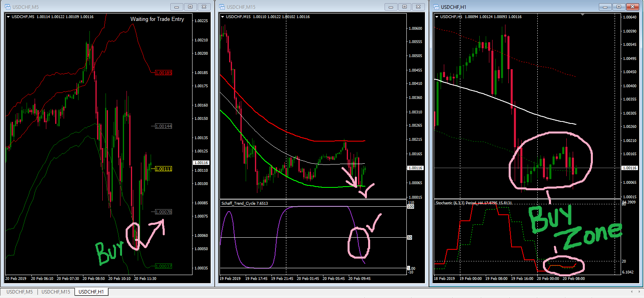Click the USDCHF,M5 window title text
This screenshot has width=644, height=298.
(25, 7)
